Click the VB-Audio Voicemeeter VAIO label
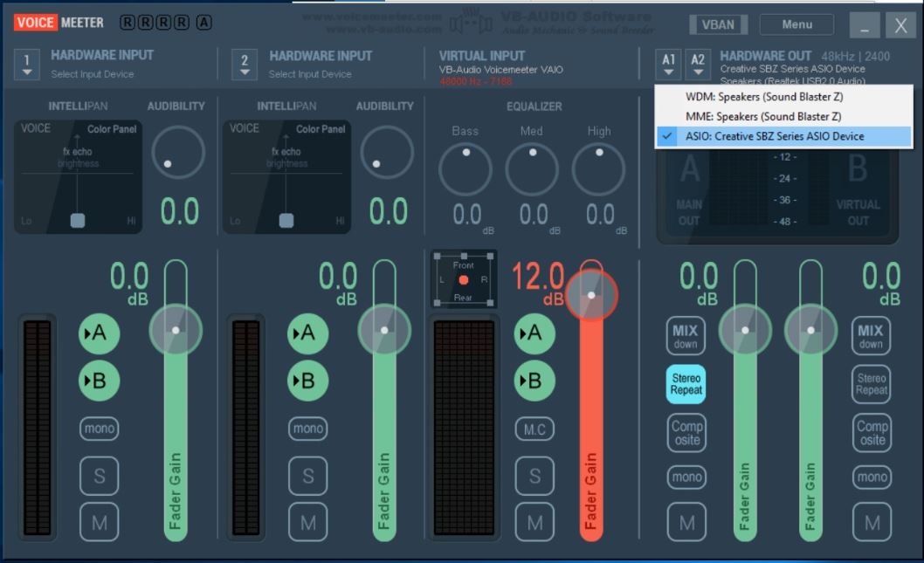The width and height of the screenshot is (924, 563). click(501, 70)
